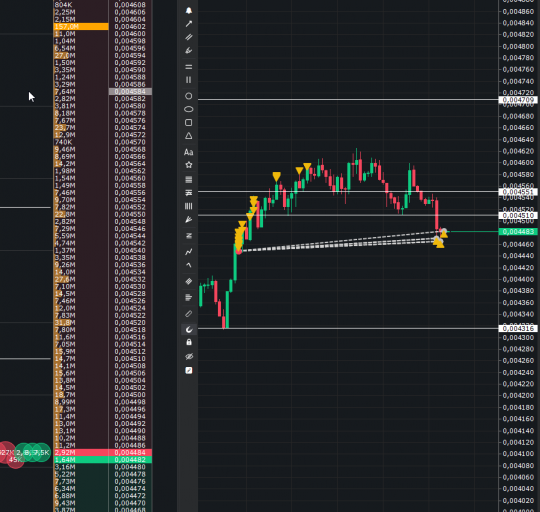540x512 pixels.
Task: Select the vertical lines tool
Action: click(189, 80)
